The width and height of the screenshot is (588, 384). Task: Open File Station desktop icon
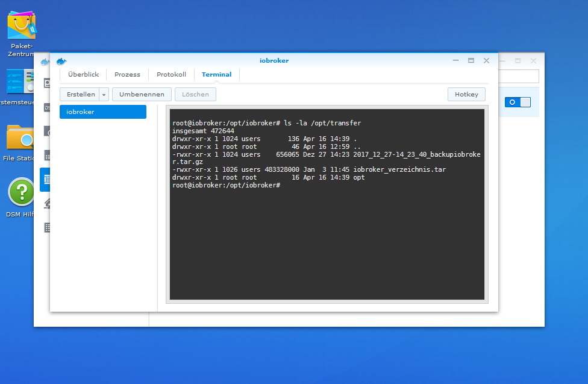(20, 137)
